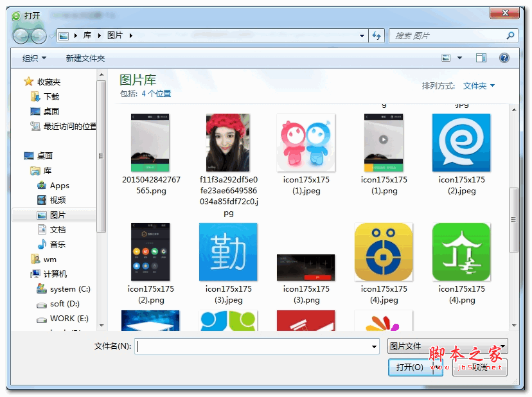The height and width of the screenshot is (397, 532).
Task: Click the label icon175x175 (3).jpeg
Action: click(x=228, y=294)
